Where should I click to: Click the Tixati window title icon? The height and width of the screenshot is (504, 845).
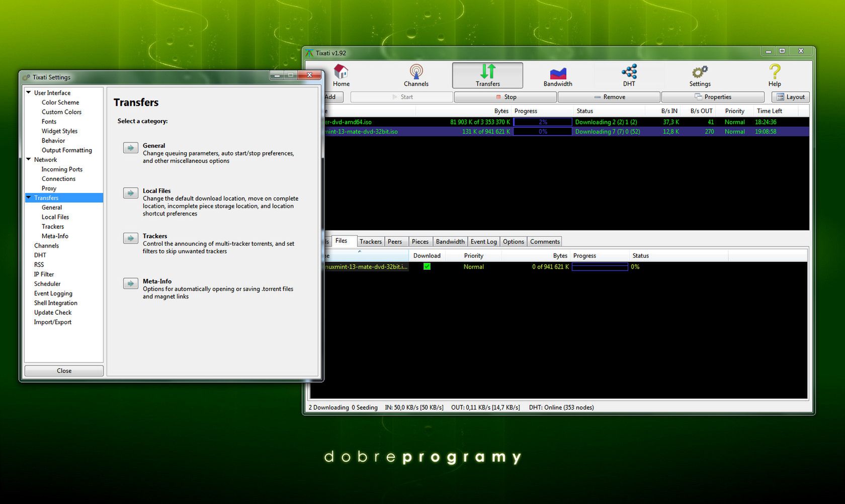coord(309,53)
